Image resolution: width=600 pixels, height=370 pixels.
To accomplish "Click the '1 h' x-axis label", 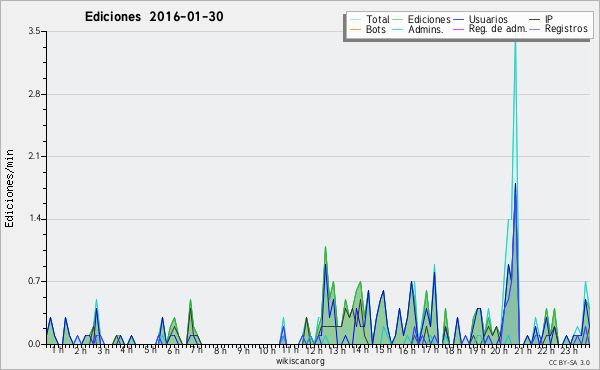I will (57, 350).
